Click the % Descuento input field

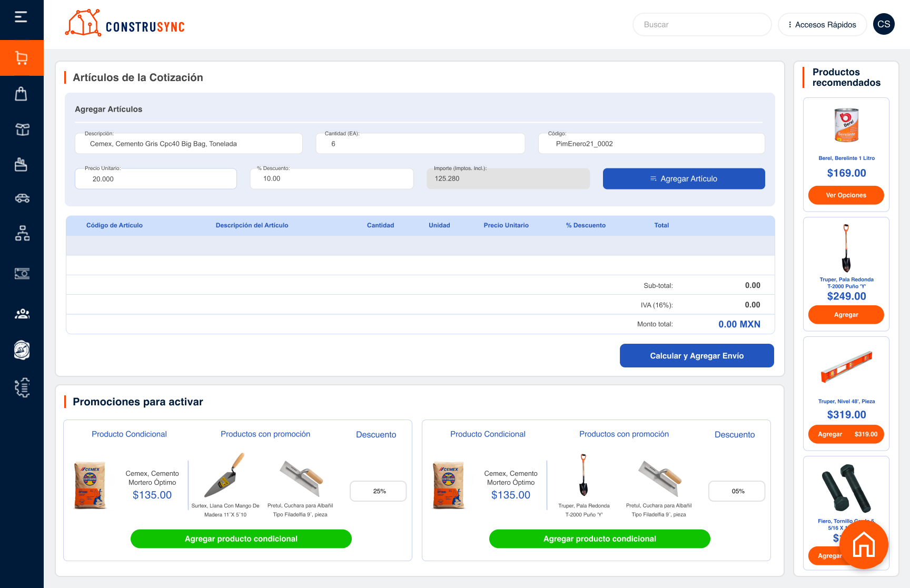click(x=332, y=179)
